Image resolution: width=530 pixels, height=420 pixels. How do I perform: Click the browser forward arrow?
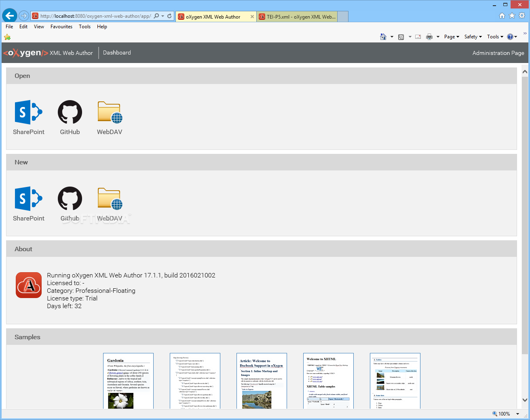(x=24, y=16)
